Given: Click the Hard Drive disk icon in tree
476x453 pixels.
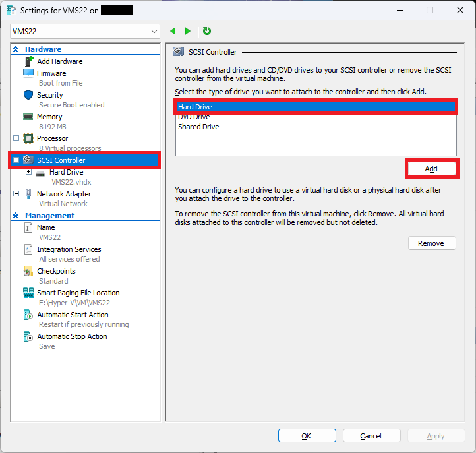Looking at the screenshot, I should point(40,174).
